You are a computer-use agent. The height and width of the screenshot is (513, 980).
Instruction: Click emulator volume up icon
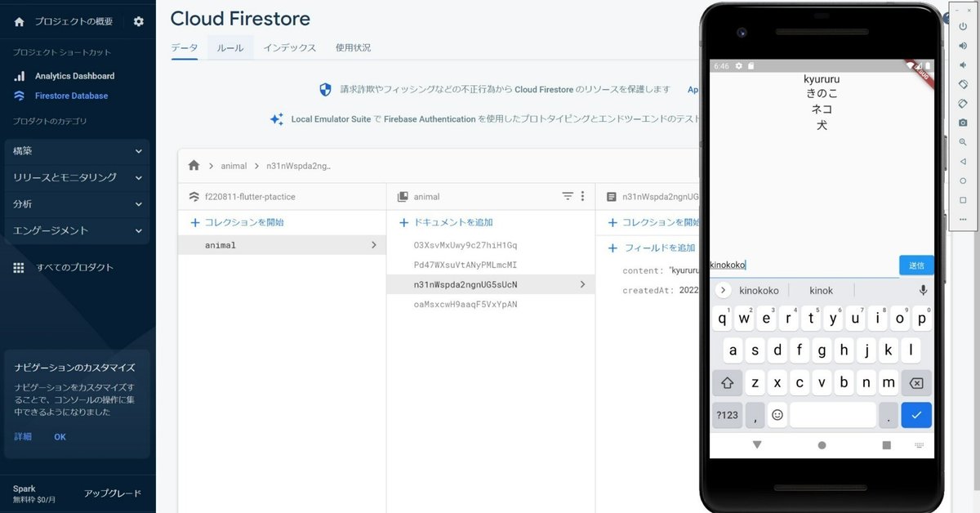point(963,45)
